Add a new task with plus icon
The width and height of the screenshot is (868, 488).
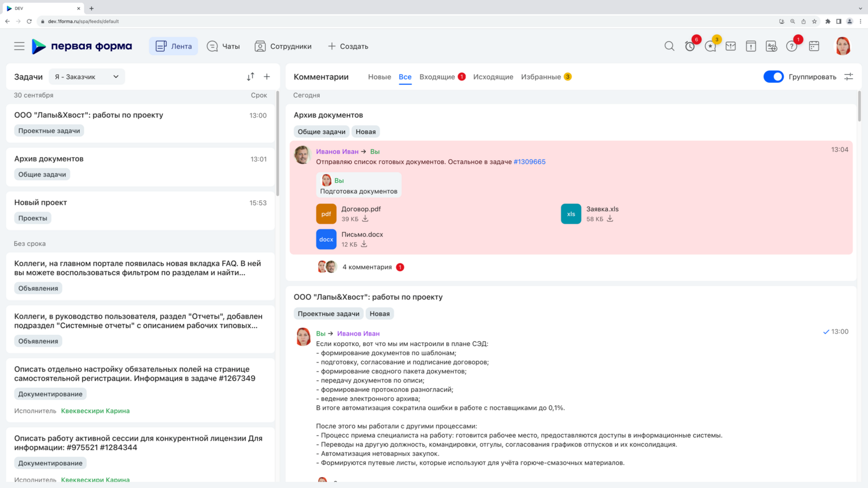[267, 76]
